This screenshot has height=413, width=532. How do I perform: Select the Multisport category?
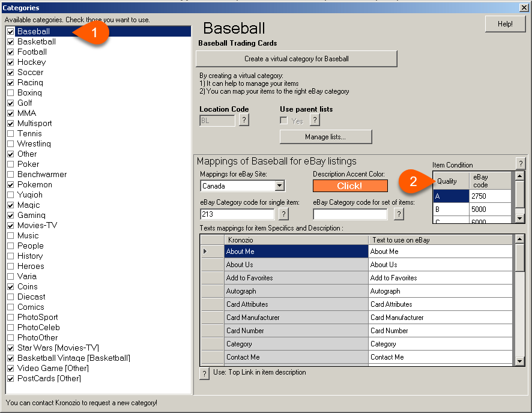point(35,124)
